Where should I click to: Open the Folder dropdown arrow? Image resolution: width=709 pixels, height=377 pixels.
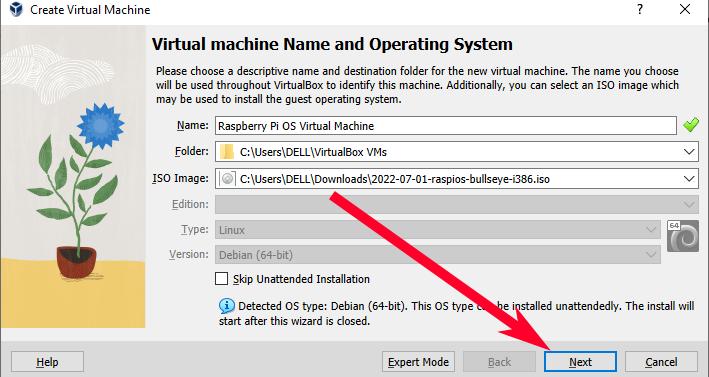coord(689,152)
